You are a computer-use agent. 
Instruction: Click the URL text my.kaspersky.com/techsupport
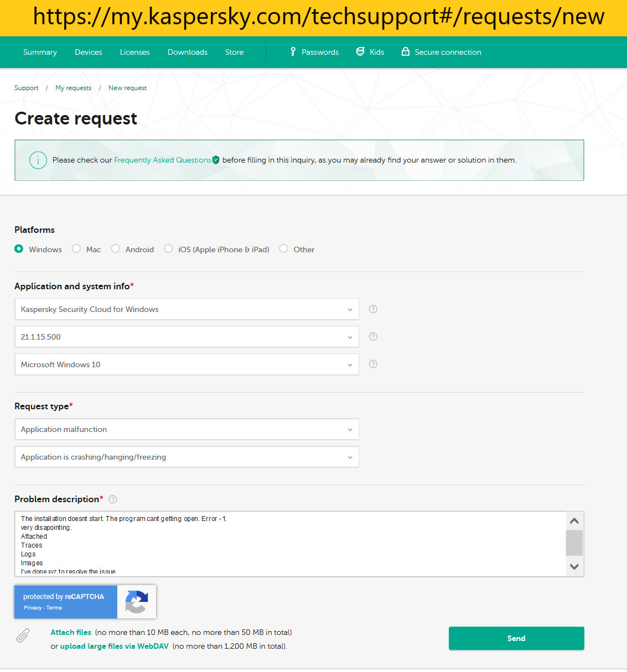coord(276,17)
